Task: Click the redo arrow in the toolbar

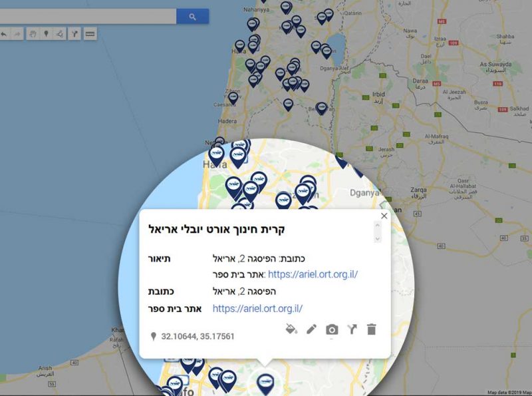Action: coord(17,34)
